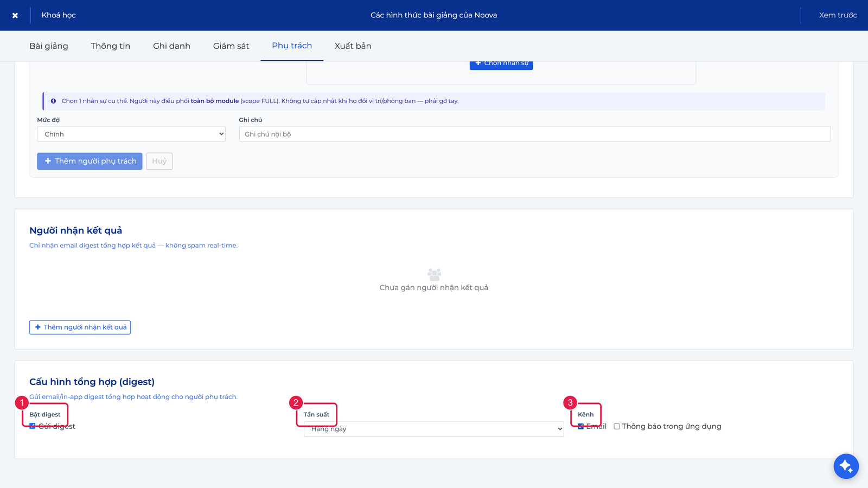This screenshot has height=488, width=868.
Task: Click the Huỷ button
Action: (x=159, y=161)
